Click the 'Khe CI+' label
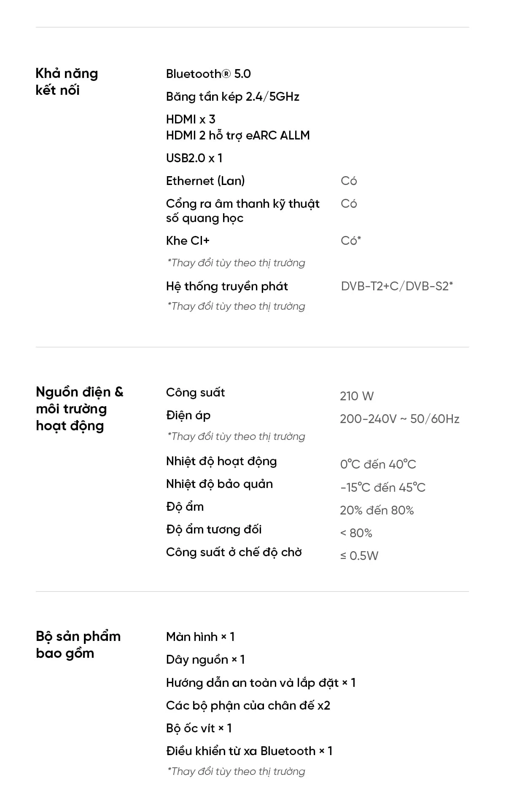 click(x=188, y=241)
